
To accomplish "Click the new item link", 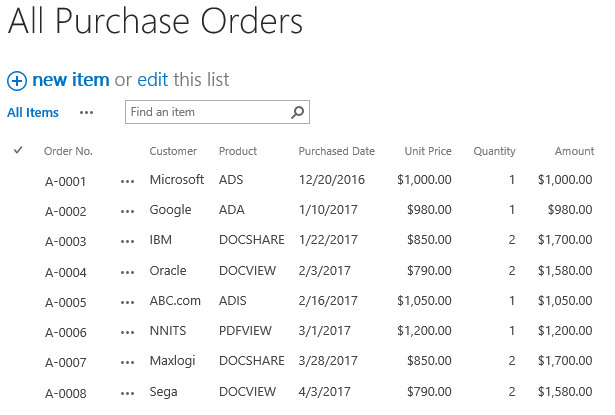I will pyautogui.click(x=71, y=80).
